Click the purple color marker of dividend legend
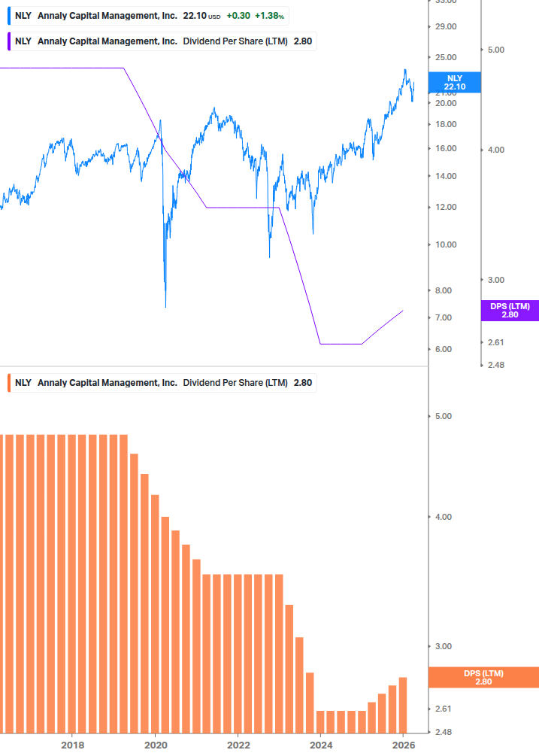 (x=9, y=41)
